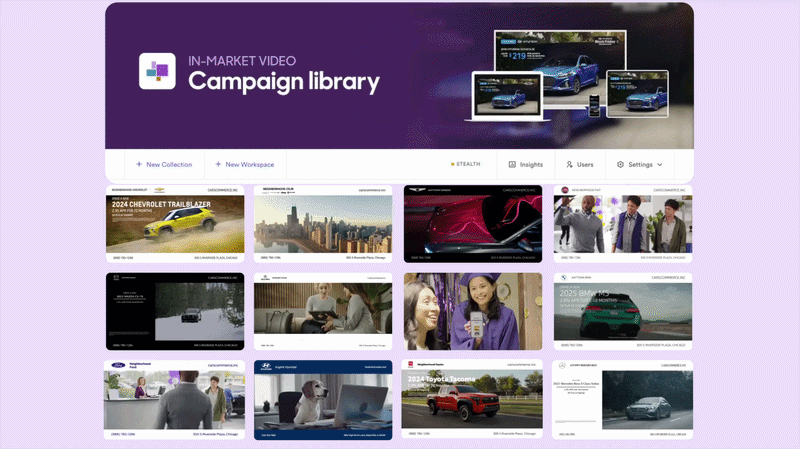The width and height of the screenshot is (800, 449).
Task: Click the Insights chart icon
Action: click(x=512, y=164)
